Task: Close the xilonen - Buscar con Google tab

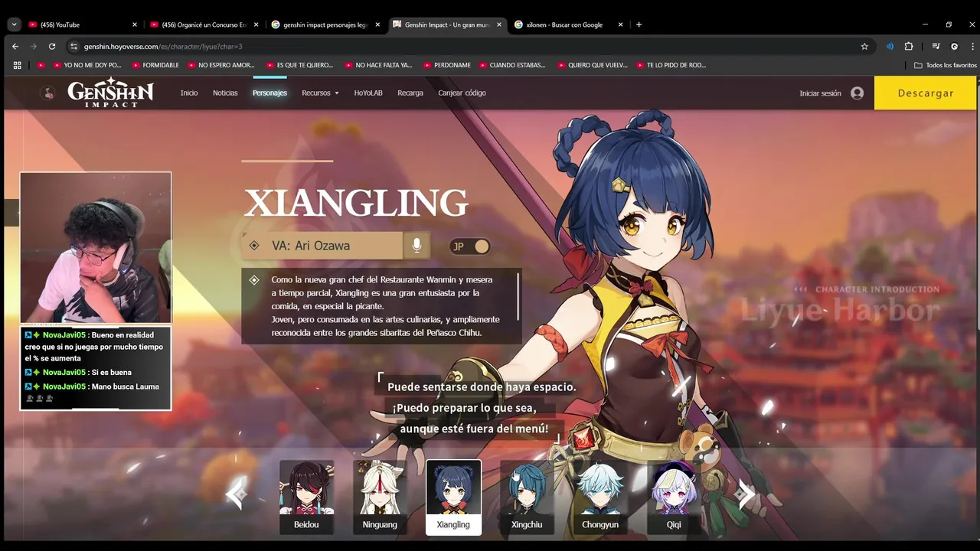Action: pos(620,24)
